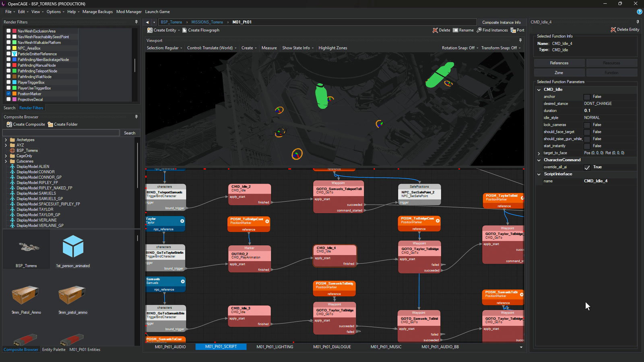
Task: Click the PlayerUseTriggerBox green color swatch
Action: [14, 88]
